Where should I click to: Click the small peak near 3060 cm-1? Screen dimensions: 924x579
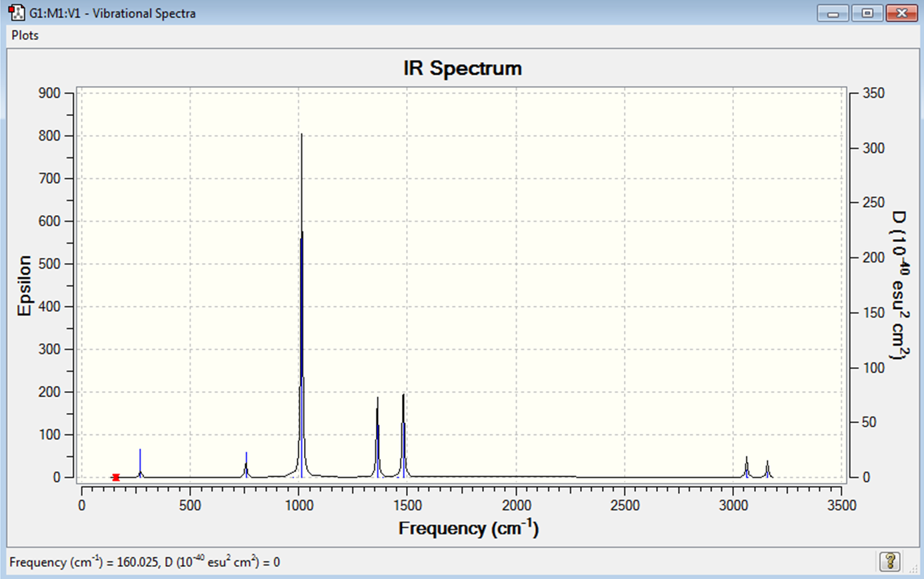(747, 467)
